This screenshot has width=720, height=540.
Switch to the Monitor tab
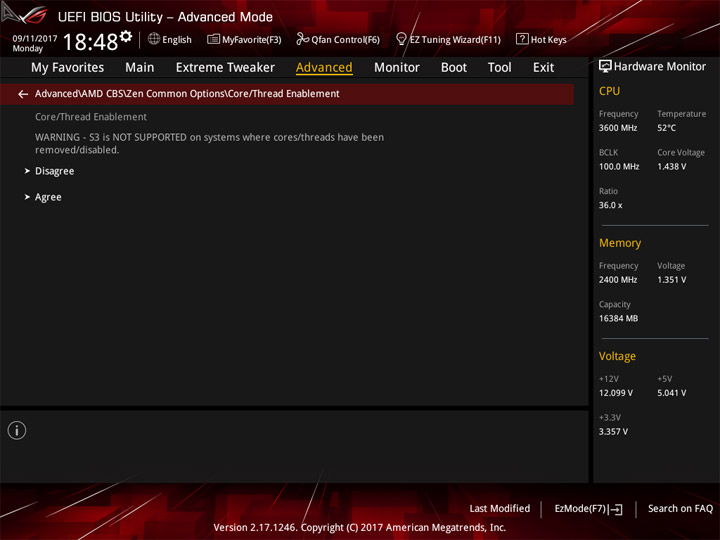click(397, 68)
